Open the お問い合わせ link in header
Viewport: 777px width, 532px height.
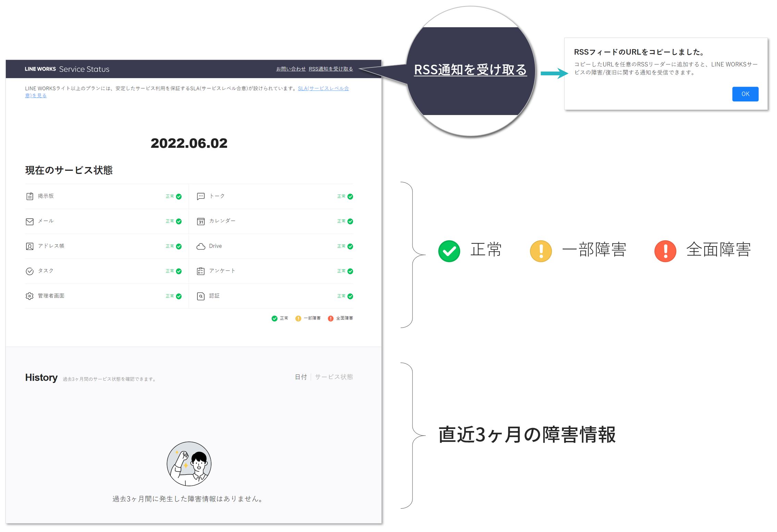point(291,69)
